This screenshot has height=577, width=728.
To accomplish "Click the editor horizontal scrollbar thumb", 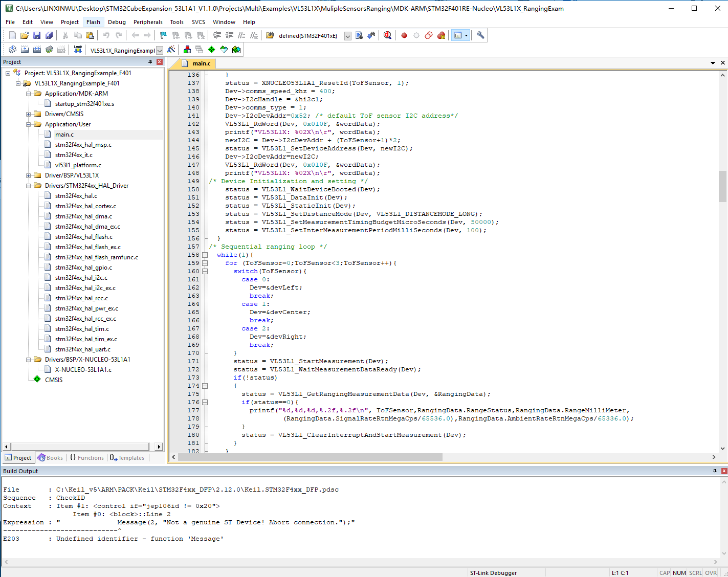I will coord(310,457).
